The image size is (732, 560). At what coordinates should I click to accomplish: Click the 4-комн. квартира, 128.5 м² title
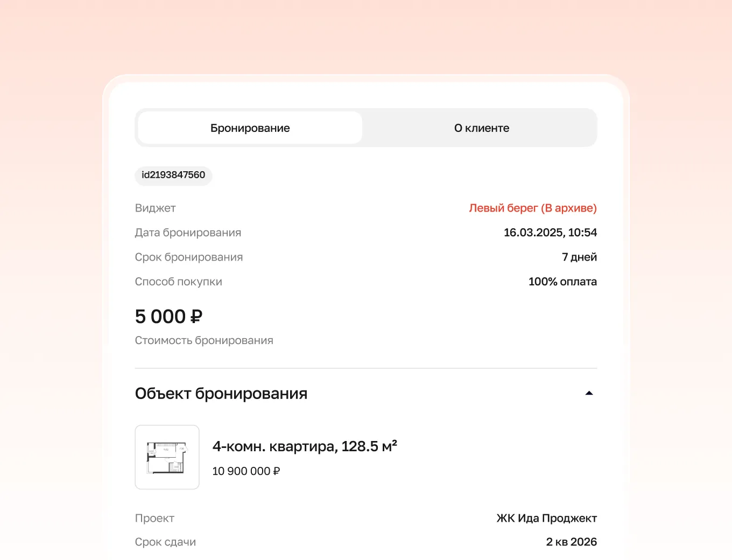coord(305,446)
